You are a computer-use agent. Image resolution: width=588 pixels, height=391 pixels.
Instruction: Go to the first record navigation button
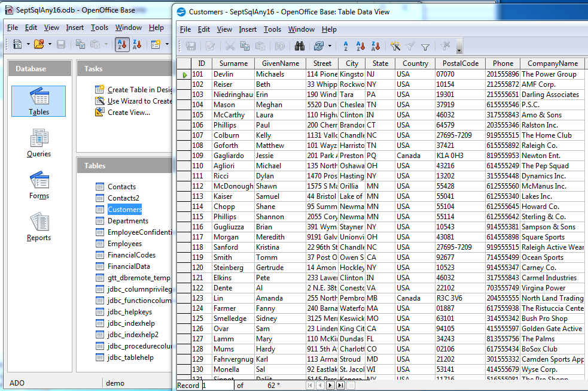coord(310,386)
